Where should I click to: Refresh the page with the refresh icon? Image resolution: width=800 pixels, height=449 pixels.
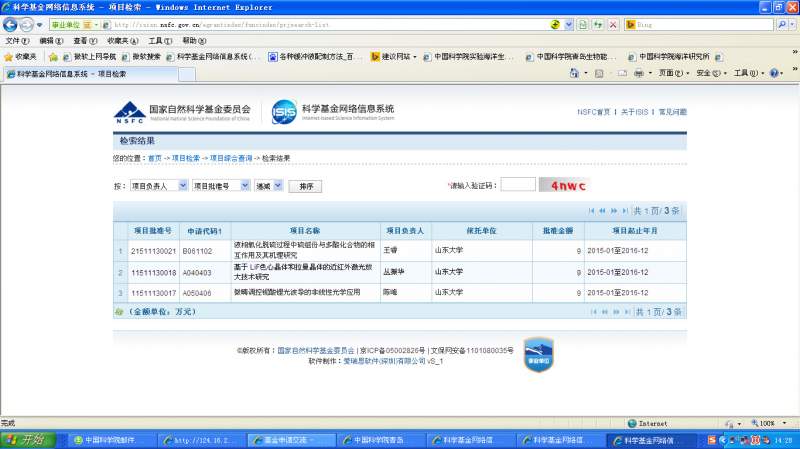pyautogui.click(x=597, y=24)
